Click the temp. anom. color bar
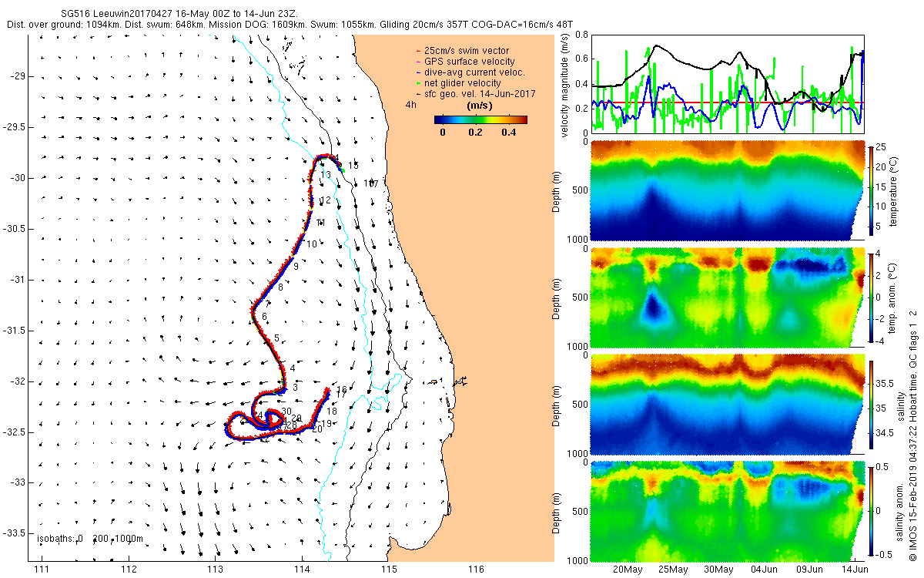Screen dimensions: 924x578 [871, 297]
